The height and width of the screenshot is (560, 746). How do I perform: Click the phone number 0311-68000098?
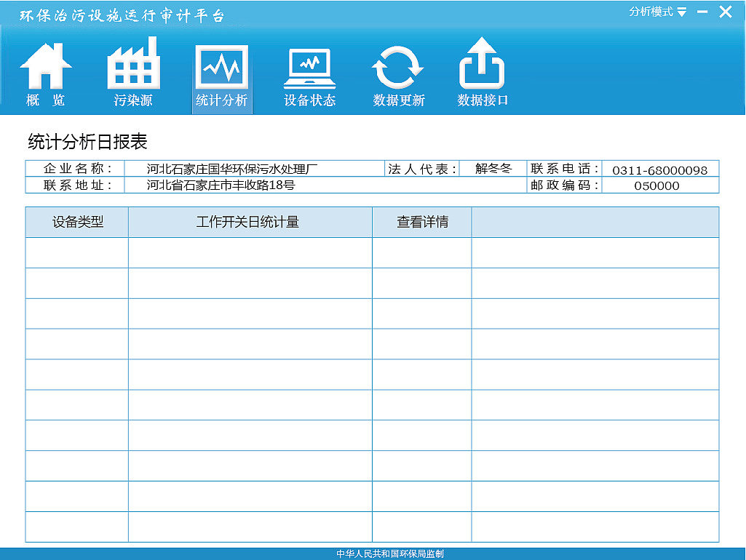pos(660,170)
